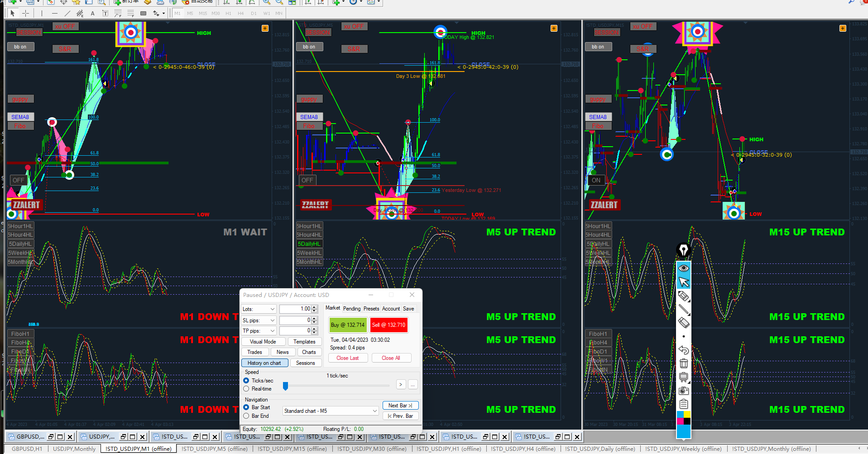
Task: Click the dot size indicator in palette
Action: click(x=683, y=336)
